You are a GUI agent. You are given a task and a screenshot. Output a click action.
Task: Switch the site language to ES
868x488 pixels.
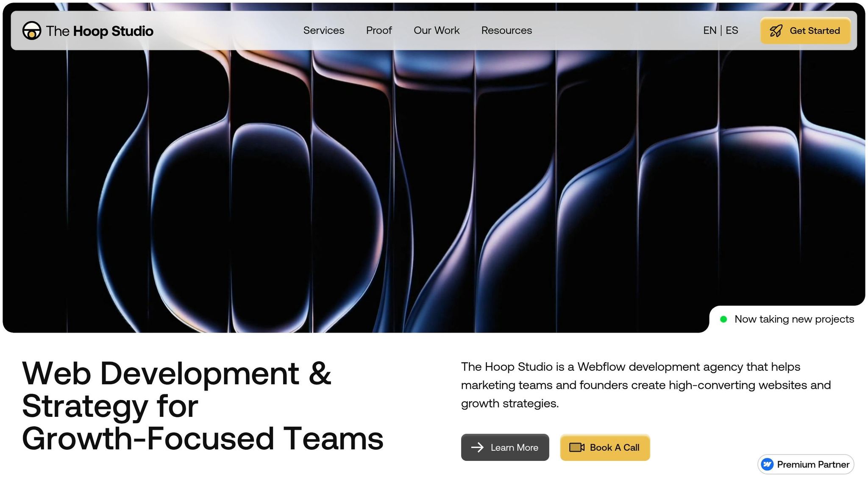[x=732, y=30]
